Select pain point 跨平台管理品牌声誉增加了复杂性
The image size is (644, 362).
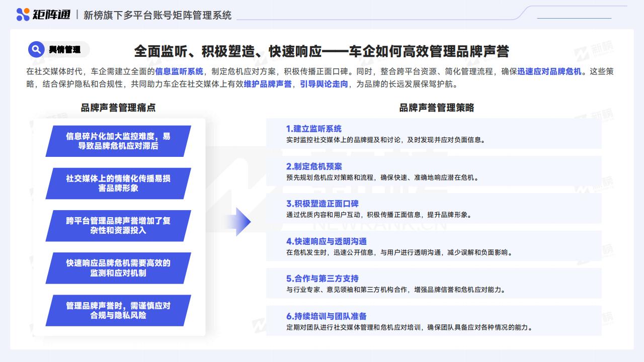coord(118,226)
